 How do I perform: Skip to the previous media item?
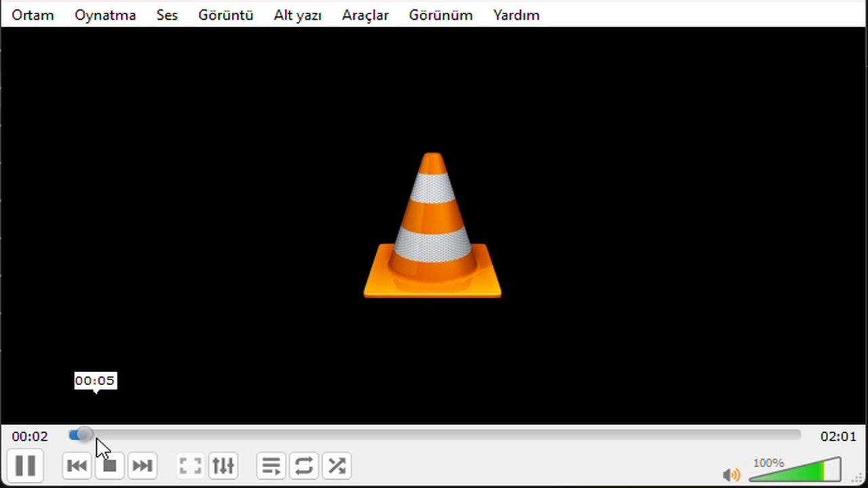(x=77, y=466)
